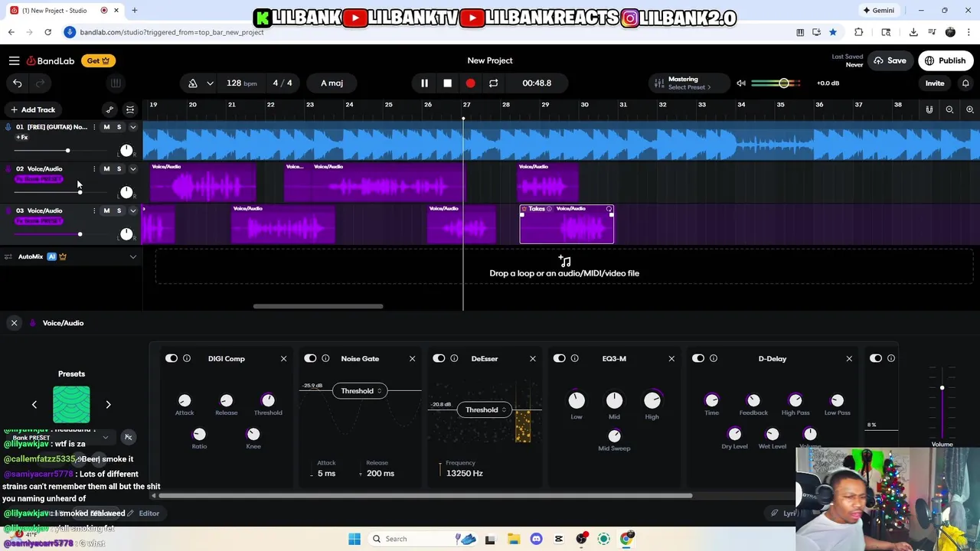Toggle snap to grid magnet icon
Image resolution: width=980 pixels, height=551 pixels.
929,109
